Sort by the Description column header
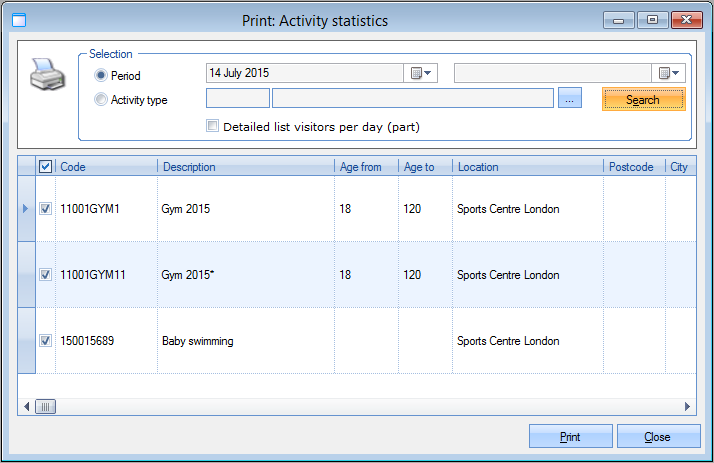This screenshot has width=714, height=463. (x=245, y=167)
